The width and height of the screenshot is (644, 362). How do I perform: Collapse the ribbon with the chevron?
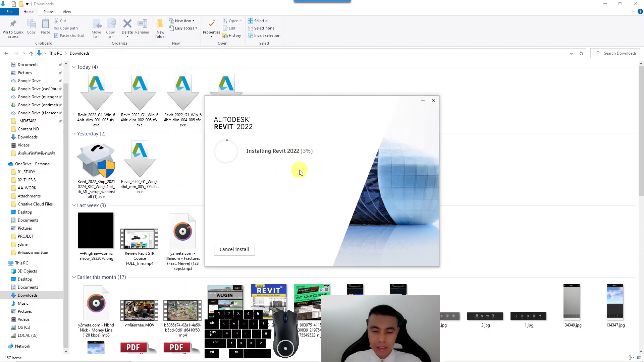tap(633, 11)
